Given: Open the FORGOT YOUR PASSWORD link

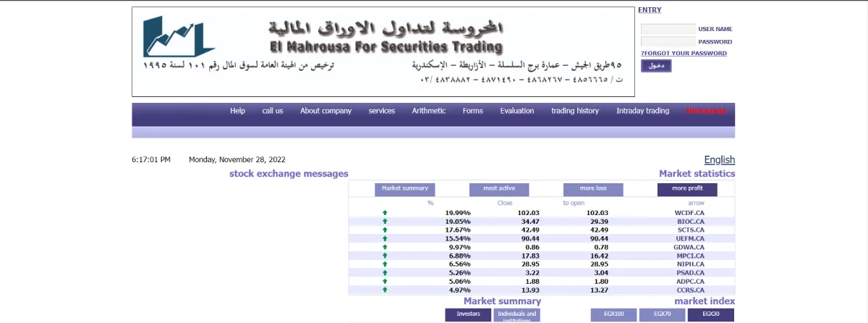Looking at the screenshot, I should coord(684,53).
